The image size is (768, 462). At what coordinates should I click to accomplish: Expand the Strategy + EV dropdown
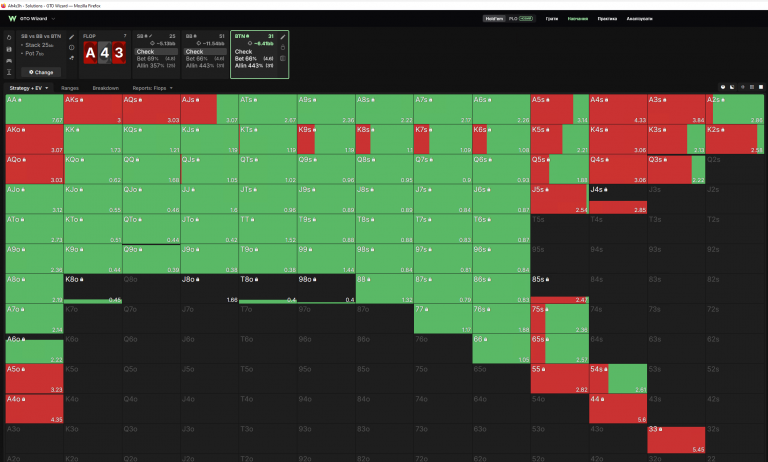pyautogui.click(x=29, y=88)
